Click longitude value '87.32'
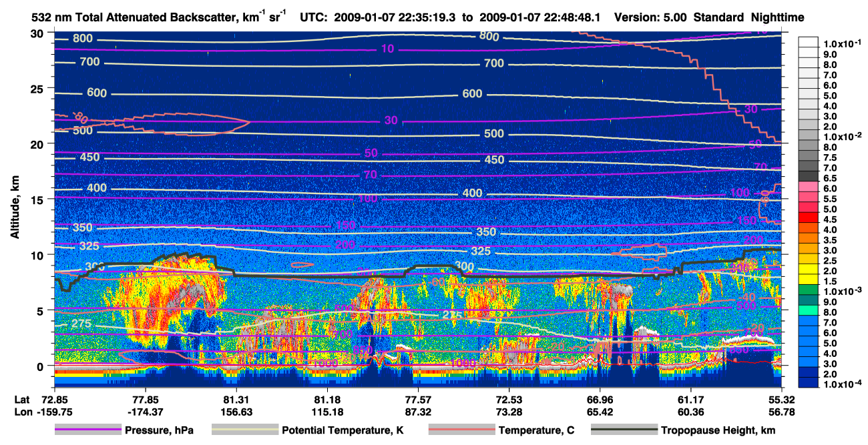 (x=418, y=412)
